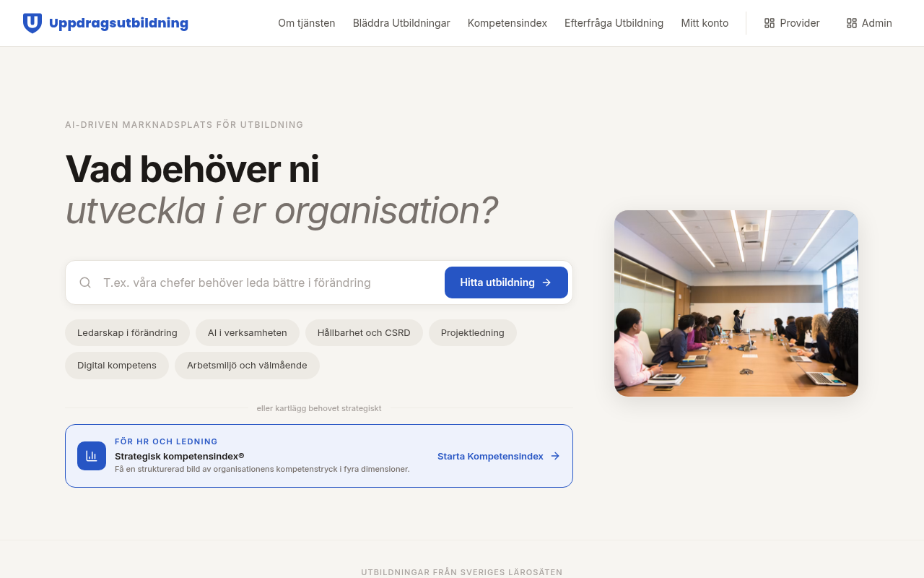
Task: Navigate to Efterfråga Utbildning
Action: [x=614, y=23]
